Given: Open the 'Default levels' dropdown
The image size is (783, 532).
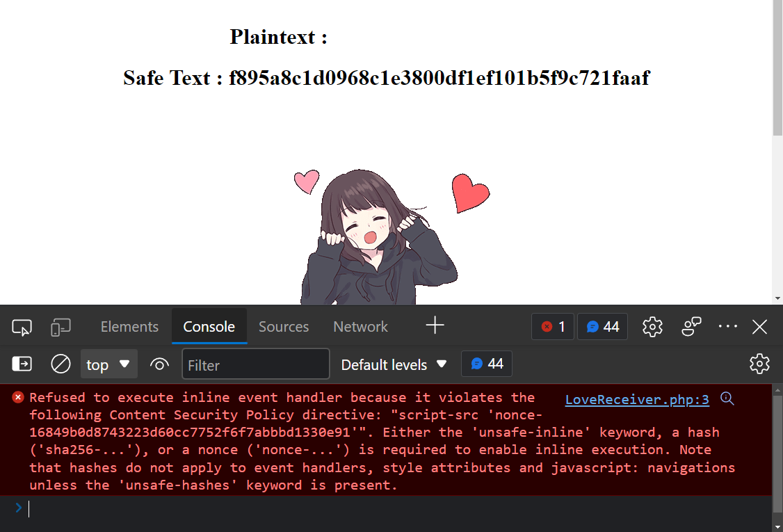Looking at the screenshot, I should [394, 364].
